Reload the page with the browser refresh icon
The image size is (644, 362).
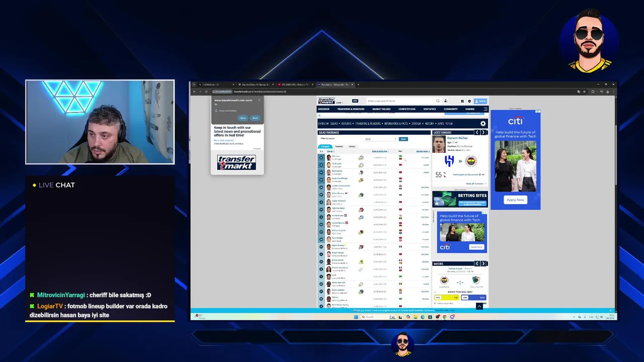coord(206,92)
